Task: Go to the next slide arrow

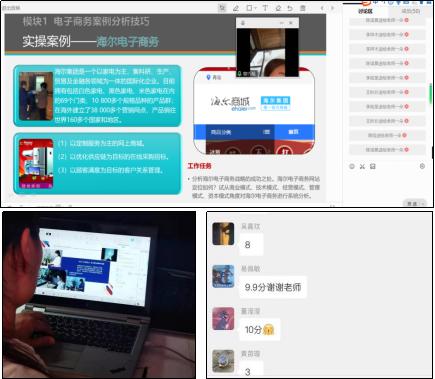Action: [x=332, y=8]
